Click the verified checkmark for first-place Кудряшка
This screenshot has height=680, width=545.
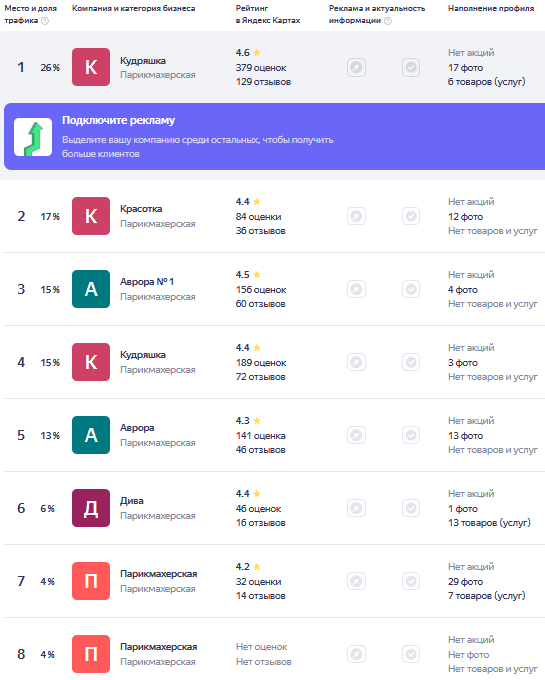(411, 68)
